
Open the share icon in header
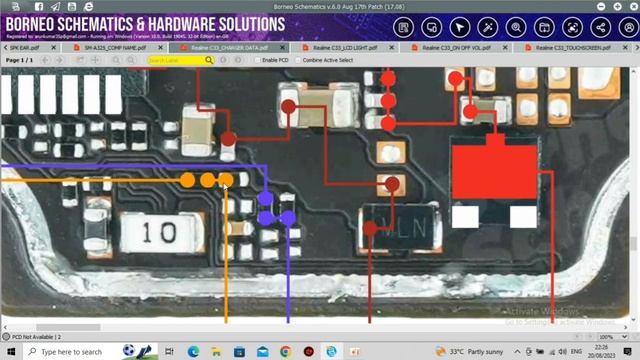[x=600, y=27]
